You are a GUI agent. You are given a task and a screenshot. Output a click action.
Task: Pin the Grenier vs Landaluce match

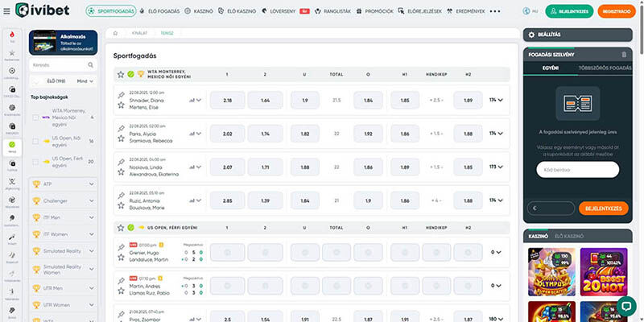(x=121, y=248)
